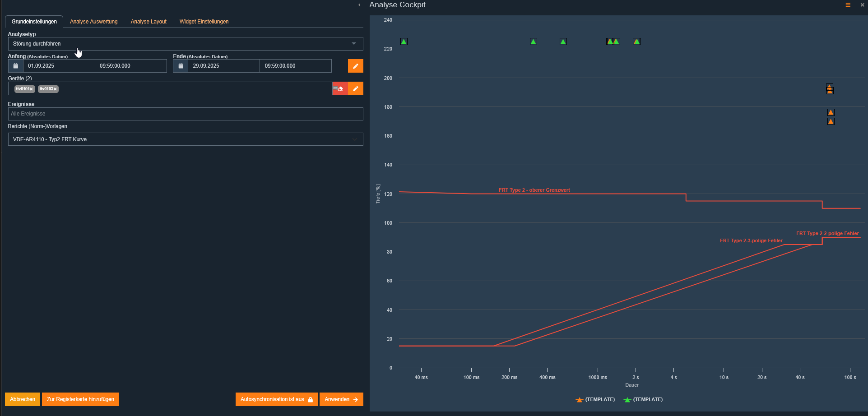Click the red eraser icon to clear devices
Screen dimensions: 868x416
click(339, 88)
